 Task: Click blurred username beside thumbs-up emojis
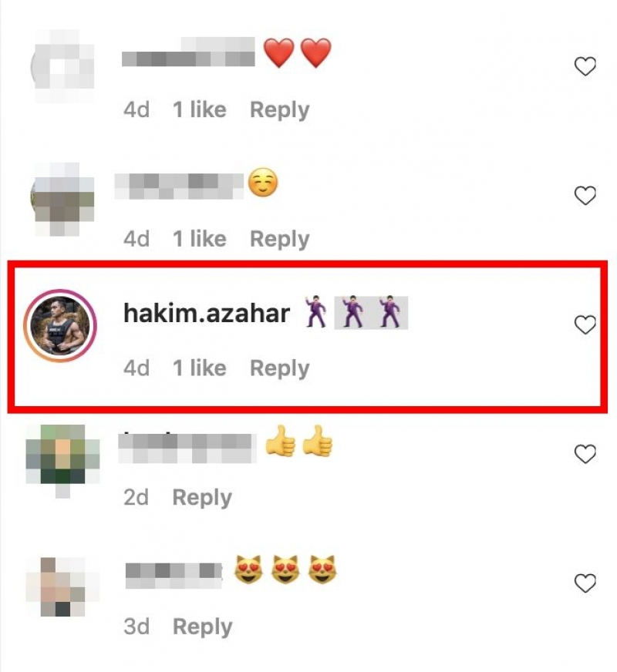click(x=187, y=448)
